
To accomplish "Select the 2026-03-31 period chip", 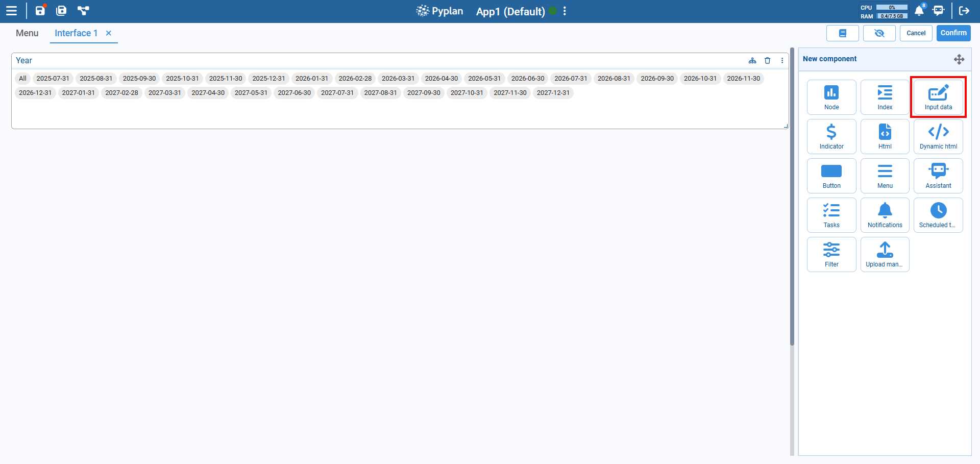I will (x=398, y=78).
